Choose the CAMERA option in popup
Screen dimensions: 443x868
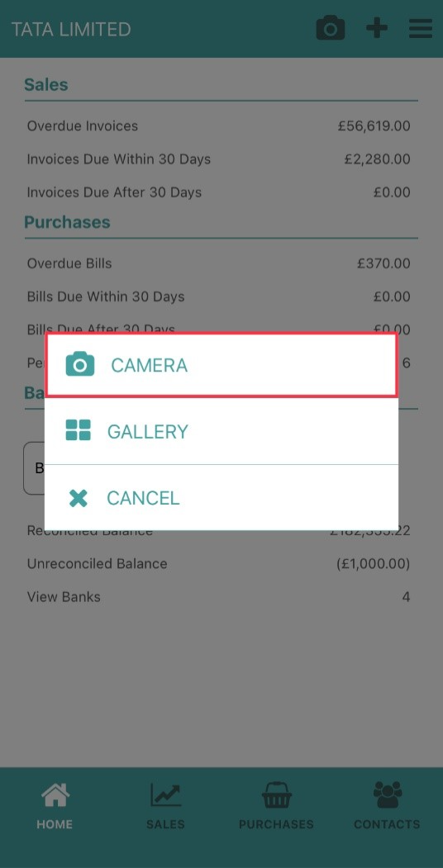click(x=221, y=365)
